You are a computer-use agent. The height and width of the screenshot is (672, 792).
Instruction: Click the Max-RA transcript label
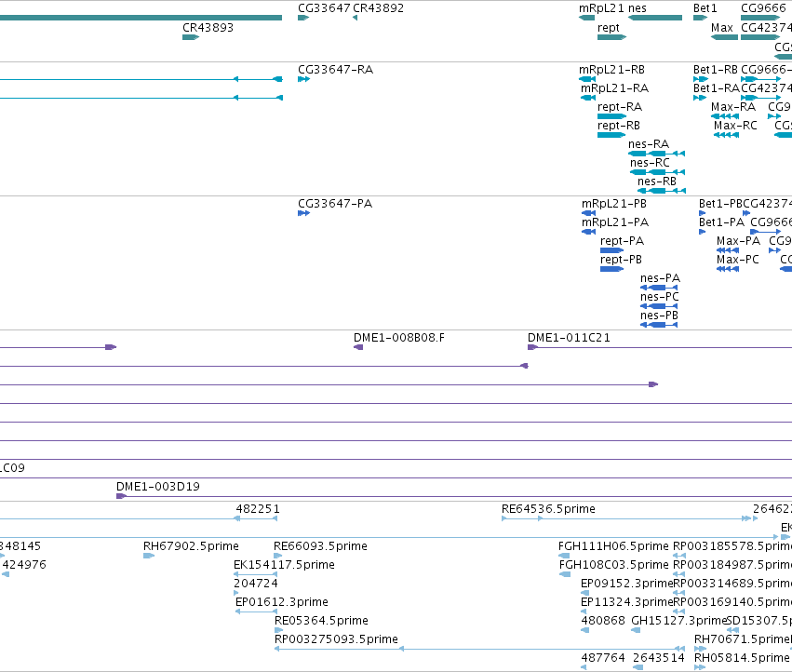click(x=733, y=107)
